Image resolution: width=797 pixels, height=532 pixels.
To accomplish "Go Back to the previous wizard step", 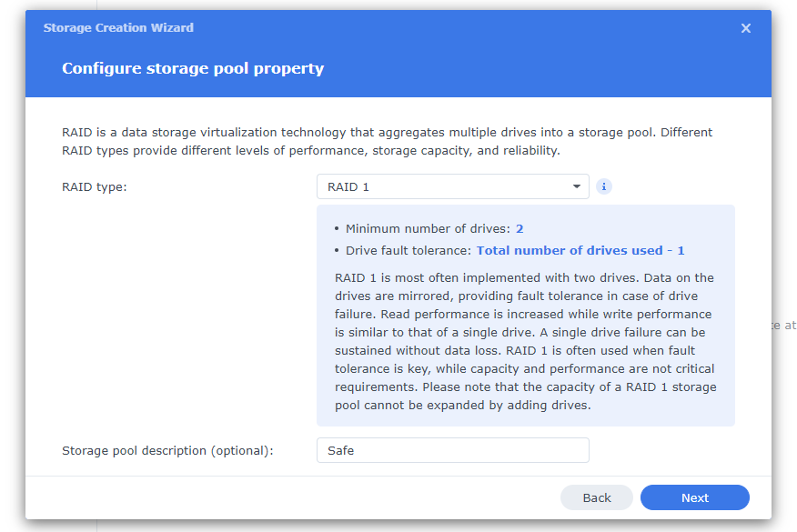I will tap(597, 497).
